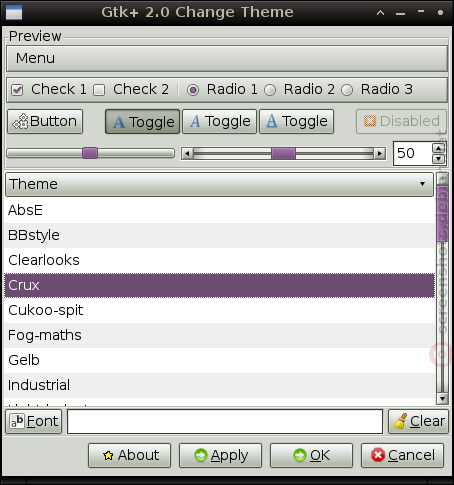Image resolution: width=454 pixels, height=485 pixels.
Task: Click the italic A icon on middle Toggle
Action: [x=196, y=121]
